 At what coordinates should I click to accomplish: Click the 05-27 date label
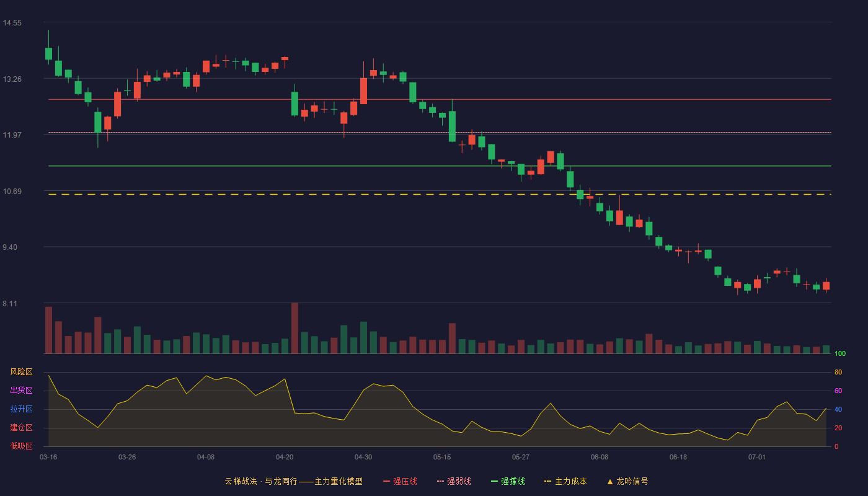521,457
